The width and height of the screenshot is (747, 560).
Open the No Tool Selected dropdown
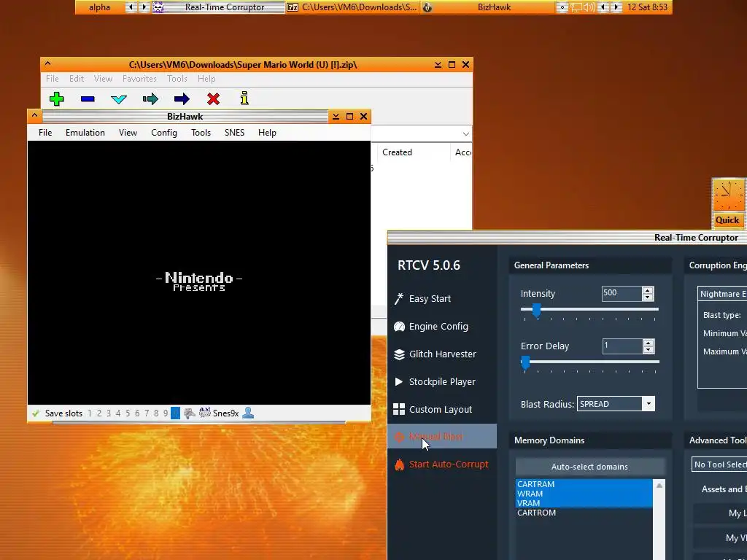pos(719,464)
